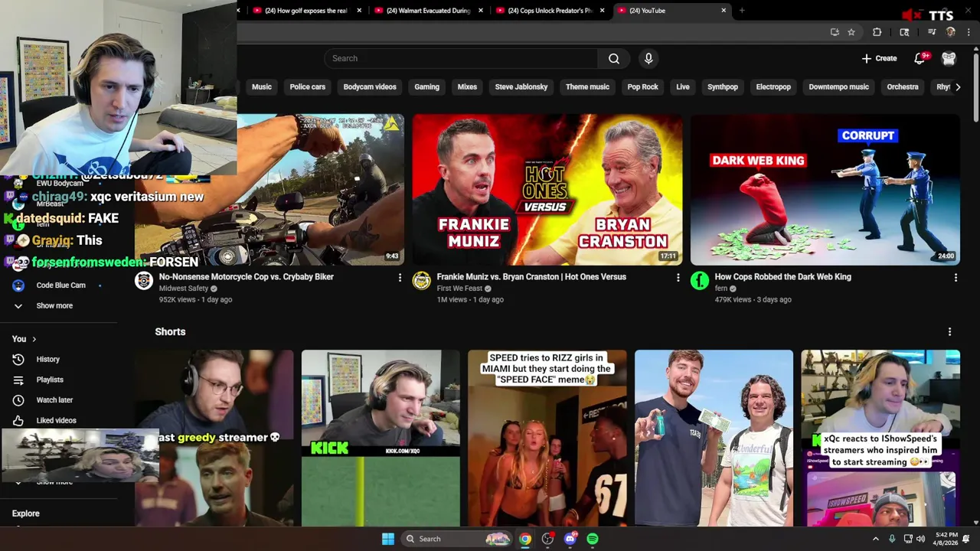Screen dimensions: 980x551
Task: Open the YouTube account avatar menu
Action: 949,58
